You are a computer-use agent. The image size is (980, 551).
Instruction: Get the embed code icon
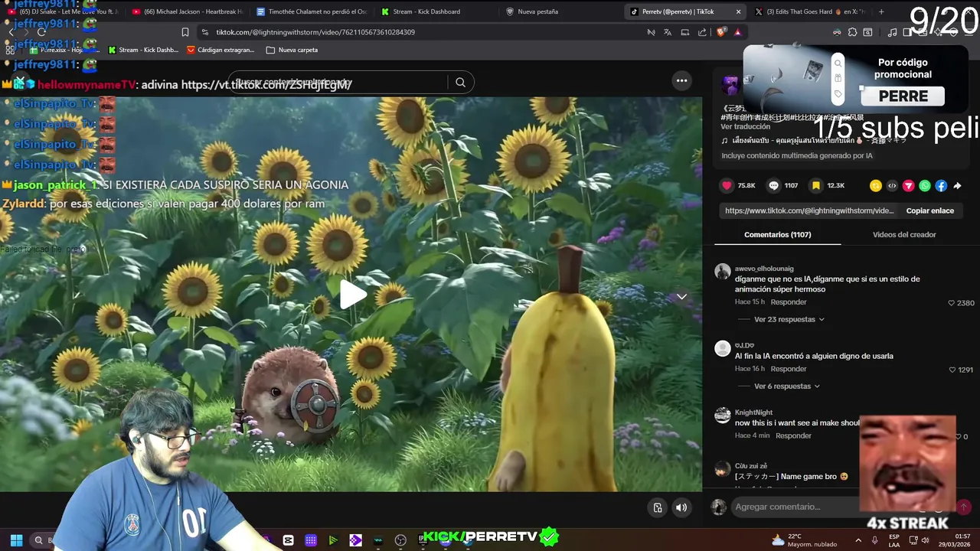coord(892,185)
